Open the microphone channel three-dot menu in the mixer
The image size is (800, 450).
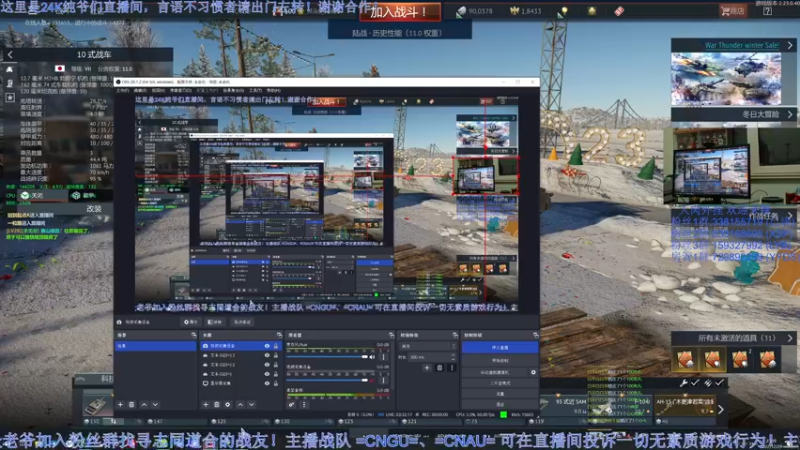[x=383, y=357]
